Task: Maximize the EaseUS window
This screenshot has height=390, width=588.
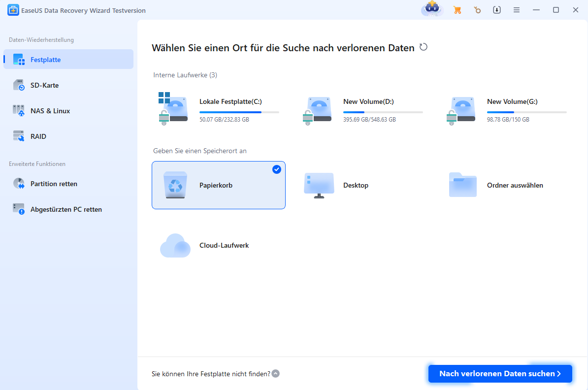Action: 556,10
